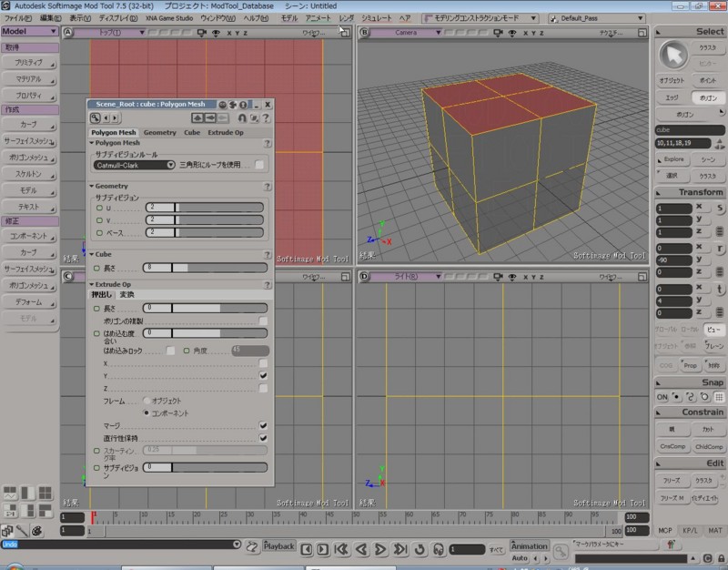
Task: Adjust Extrude Op 長さ slider
Action: pyautogui.click(x=205, y=308)
